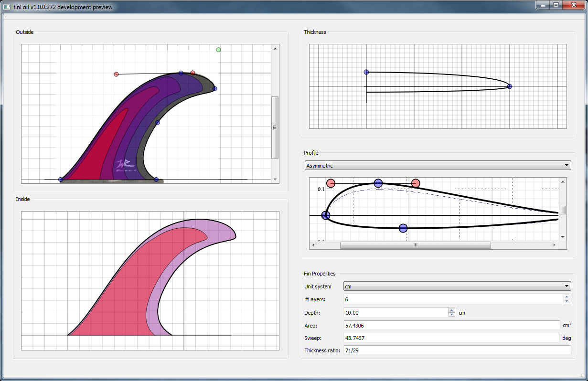Click the #Layers stepper down arrow
This screenshot has height=381, width=588.
[x=567, y=301]
